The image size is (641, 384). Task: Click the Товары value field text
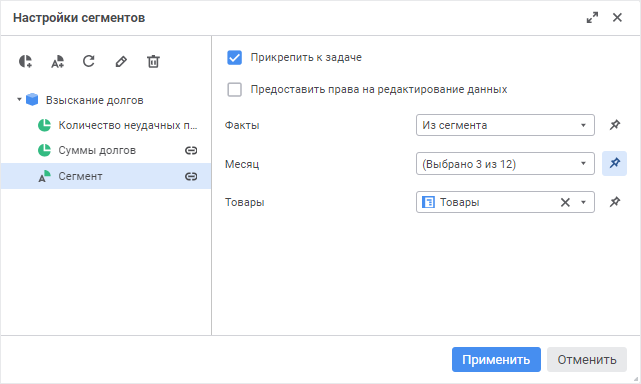[459, 202]
